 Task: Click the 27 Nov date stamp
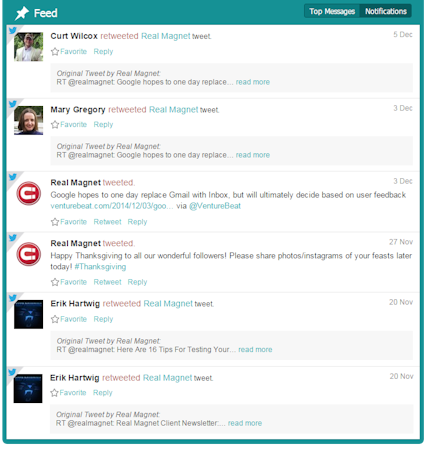click(x=401, y=242)
